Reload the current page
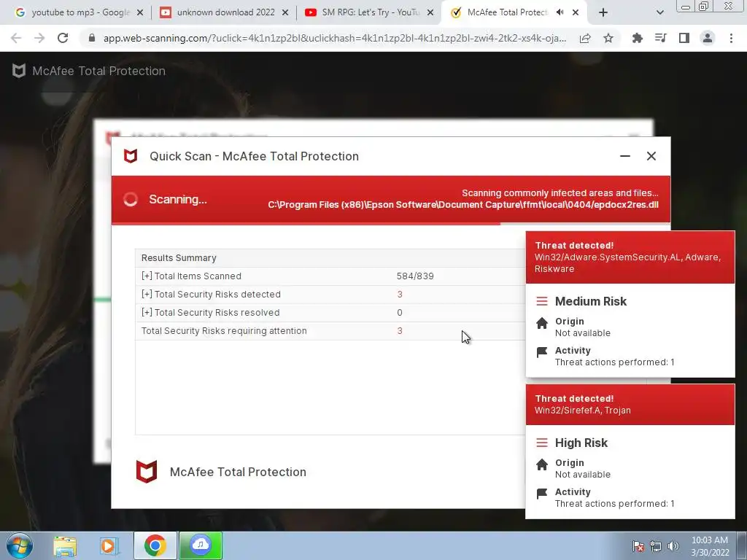 point(63,38)
